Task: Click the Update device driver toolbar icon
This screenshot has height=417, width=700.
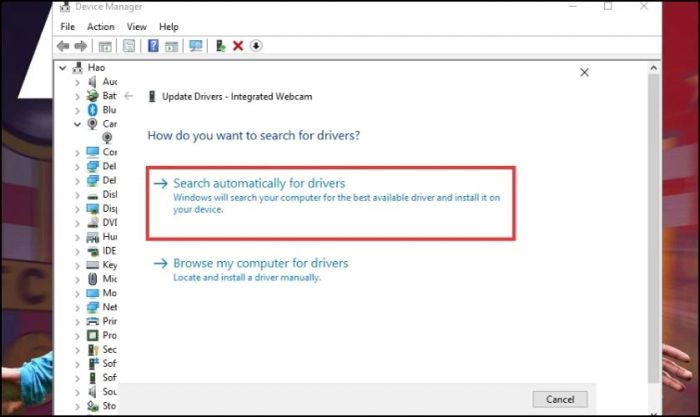Action: pyautogui.click(x=221, y=46)
